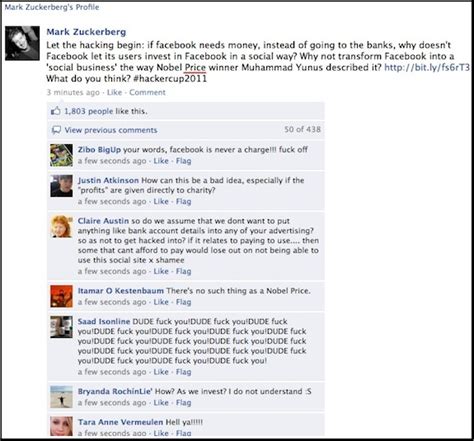Flag Zibo BigUp's comment
Screen dimensions: 474x441
183,161
